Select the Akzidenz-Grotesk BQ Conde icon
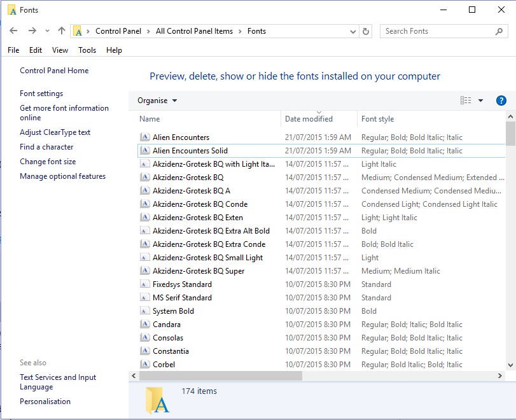The image size is (516, 420). (144, 204)
